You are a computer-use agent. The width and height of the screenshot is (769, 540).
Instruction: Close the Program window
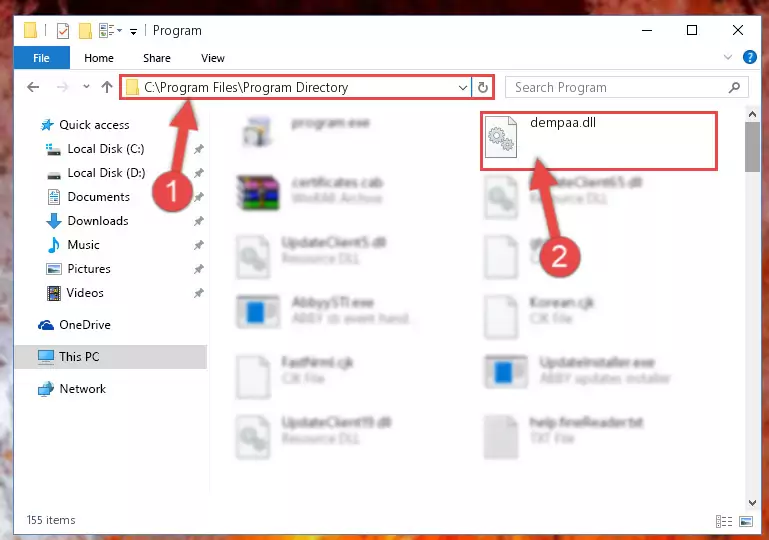737,30
